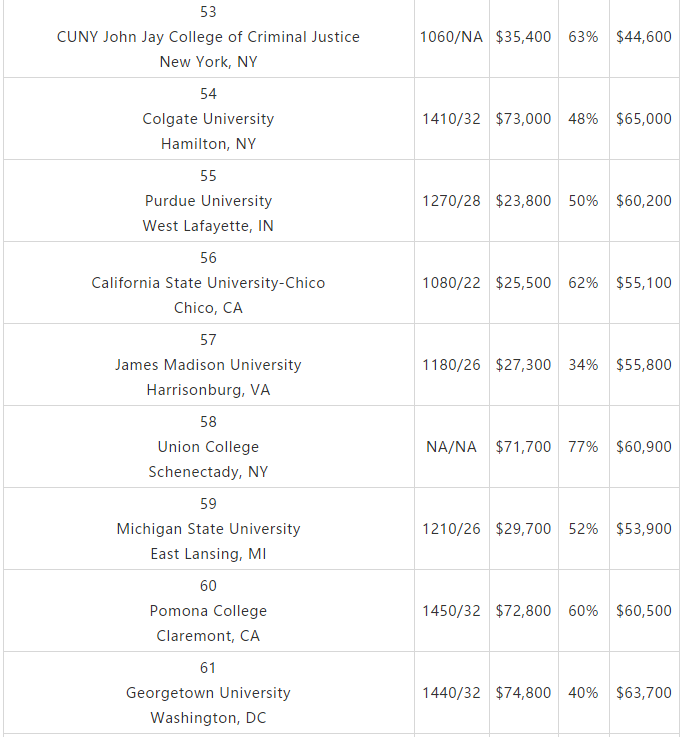Viewport: 684px width, 737px height.
Task: Click CUNY John Jay College of Criminal Justice
Action: [x=208, y=37]
